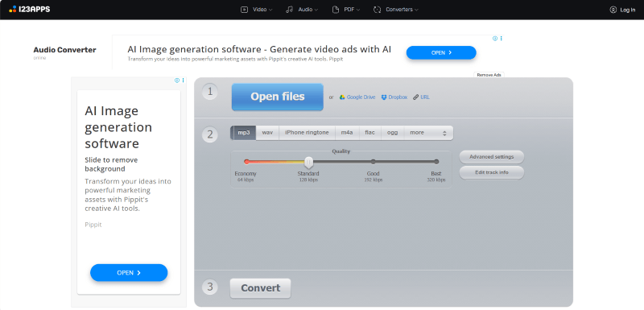Click the quality slider handle at Standard

click(x=308, y=162)
